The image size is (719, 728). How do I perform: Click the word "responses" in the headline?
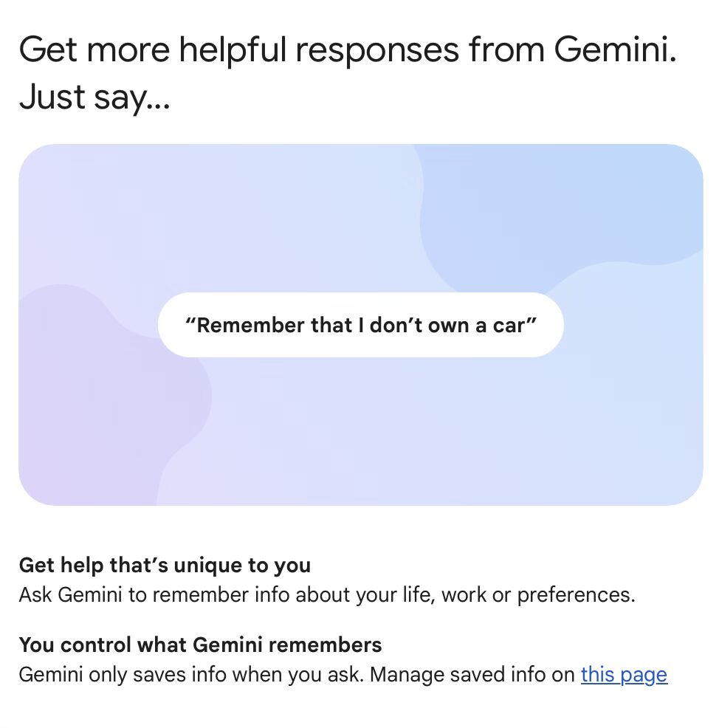(377, 51)
